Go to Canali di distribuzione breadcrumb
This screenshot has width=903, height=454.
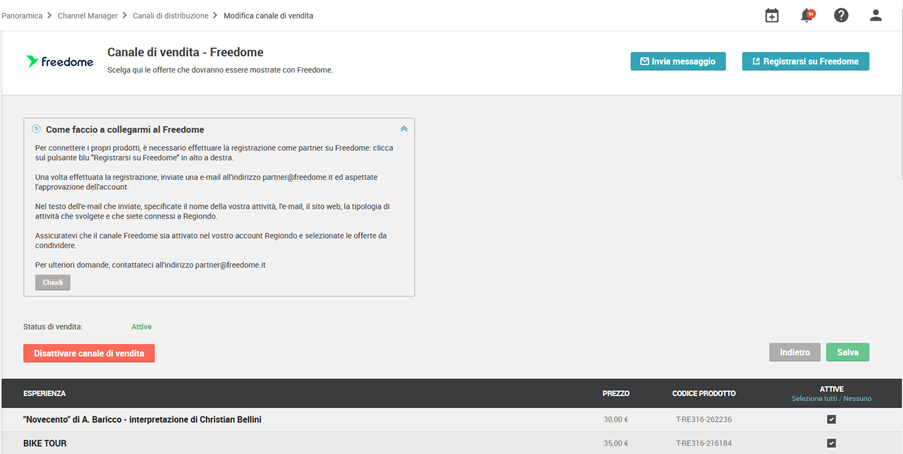(170, 16)
